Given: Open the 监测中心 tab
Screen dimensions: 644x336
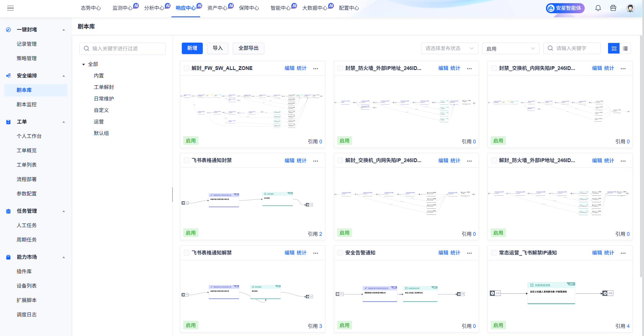Looking at the screenshot, I should [x=122, y=8].
